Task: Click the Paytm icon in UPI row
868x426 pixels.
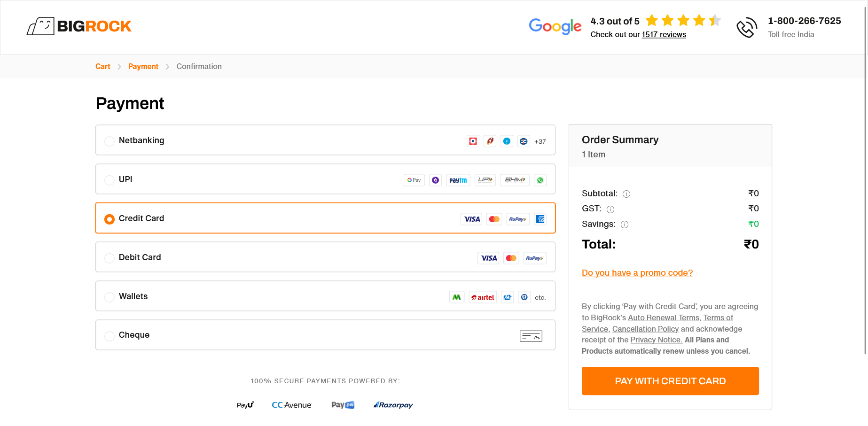Action: coord(458,180)
